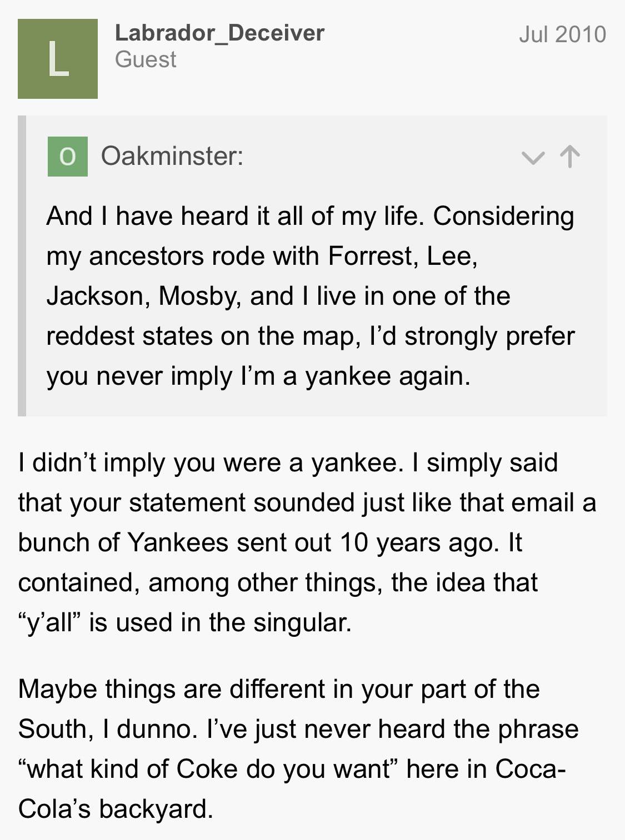Image resolution: width=625 pixels, height=840 pixels.
Task: Click quoted line mentioning Forrest, Lee
Action: pyautogui.click(x=262, y=256)
